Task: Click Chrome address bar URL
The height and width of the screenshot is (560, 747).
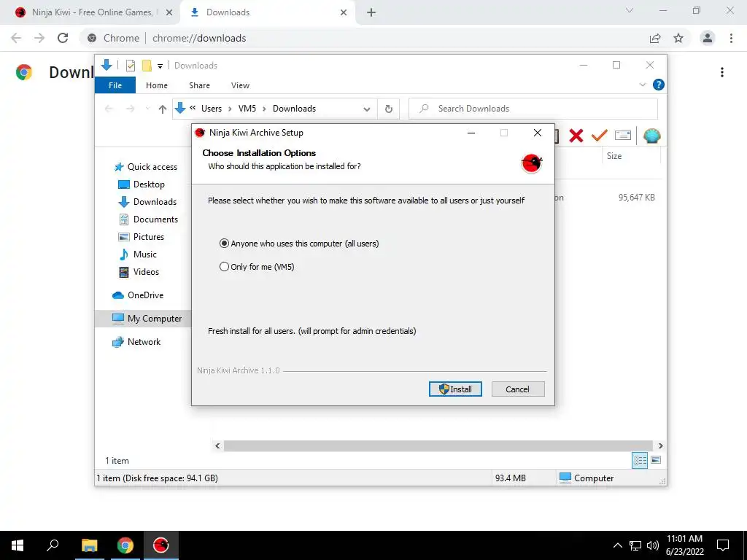Action: click(199, 38)
